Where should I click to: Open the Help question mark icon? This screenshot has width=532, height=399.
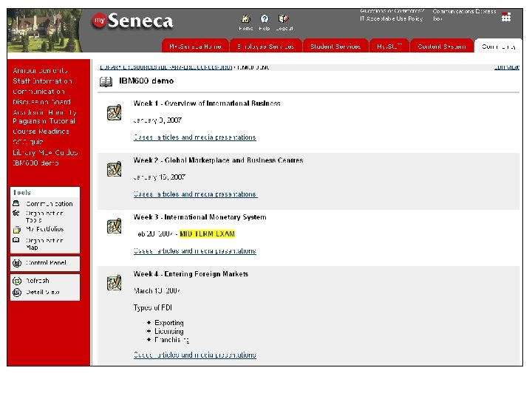coord(265,18)
